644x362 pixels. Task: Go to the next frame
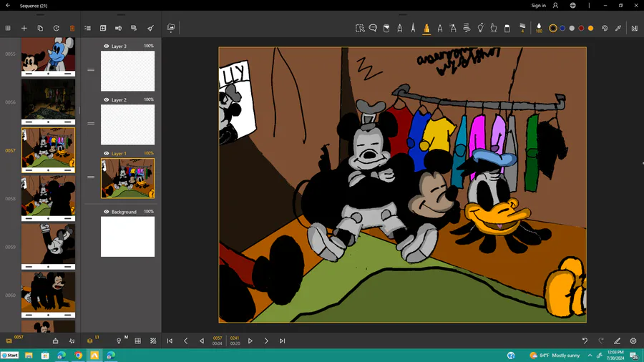coord(266,341)
